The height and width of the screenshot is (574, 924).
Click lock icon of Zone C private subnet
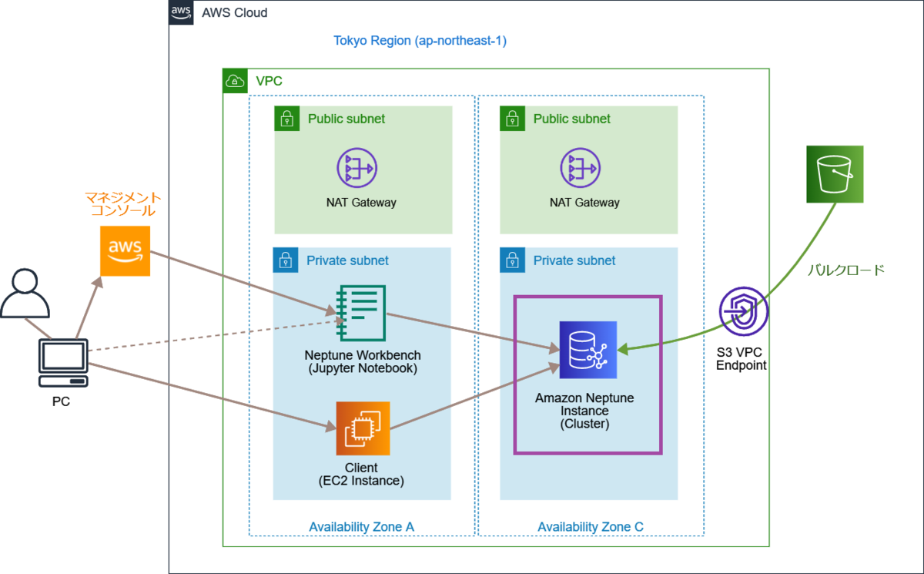(x=512, y=260)
